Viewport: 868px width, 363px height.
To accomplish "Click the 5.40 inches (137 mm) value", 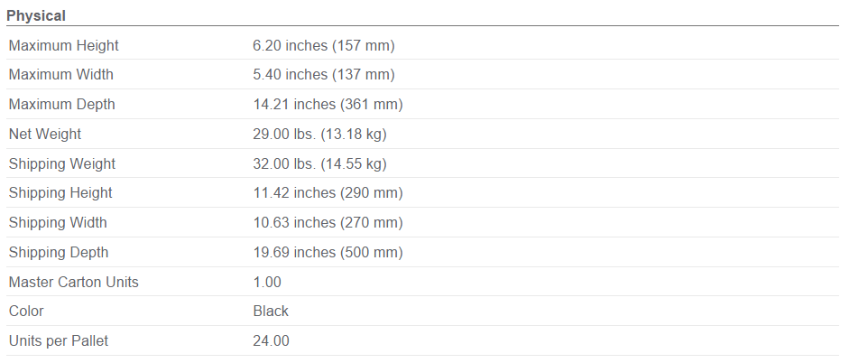I will (x=324, y=74).
